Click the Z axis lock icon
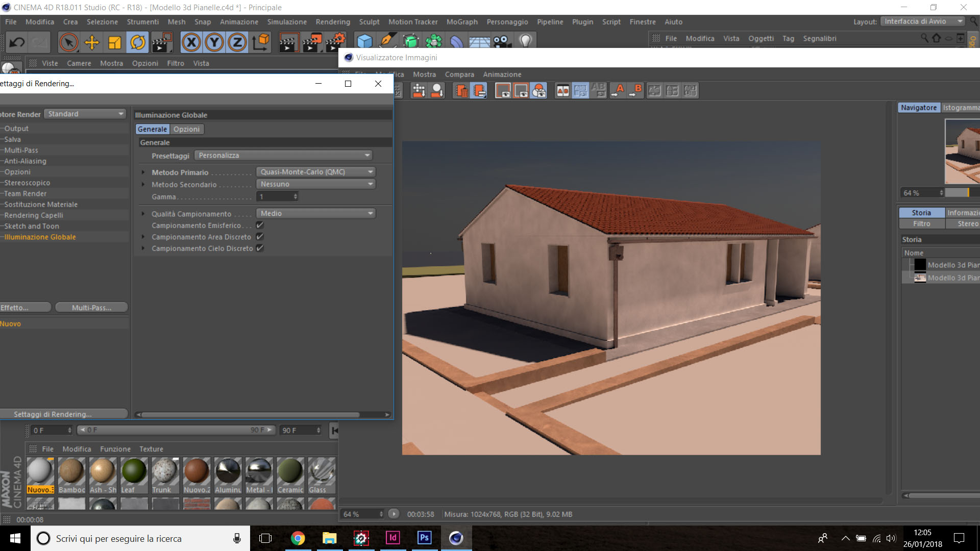 pos(237,42)
